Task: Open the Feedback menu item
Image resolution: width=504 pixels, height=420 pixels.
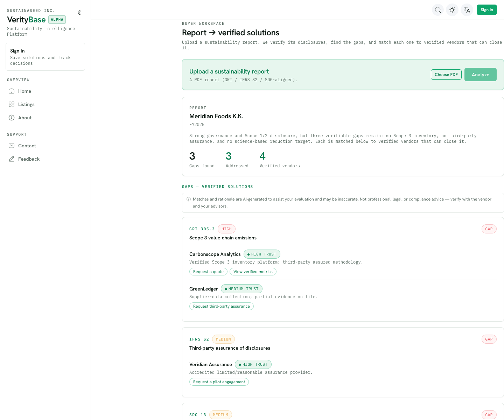Action: (x=45, y=159)
